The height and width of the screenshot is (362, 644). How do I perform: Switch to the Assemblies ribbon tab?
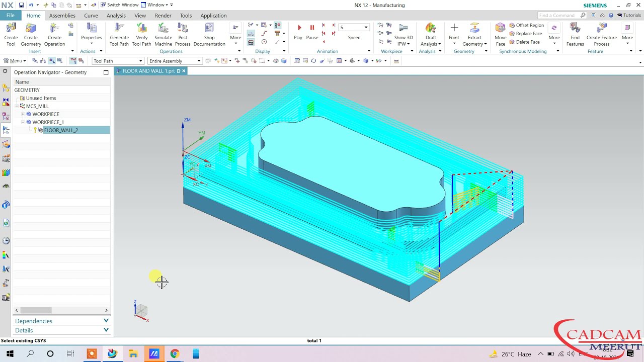[x=62, y=16]
